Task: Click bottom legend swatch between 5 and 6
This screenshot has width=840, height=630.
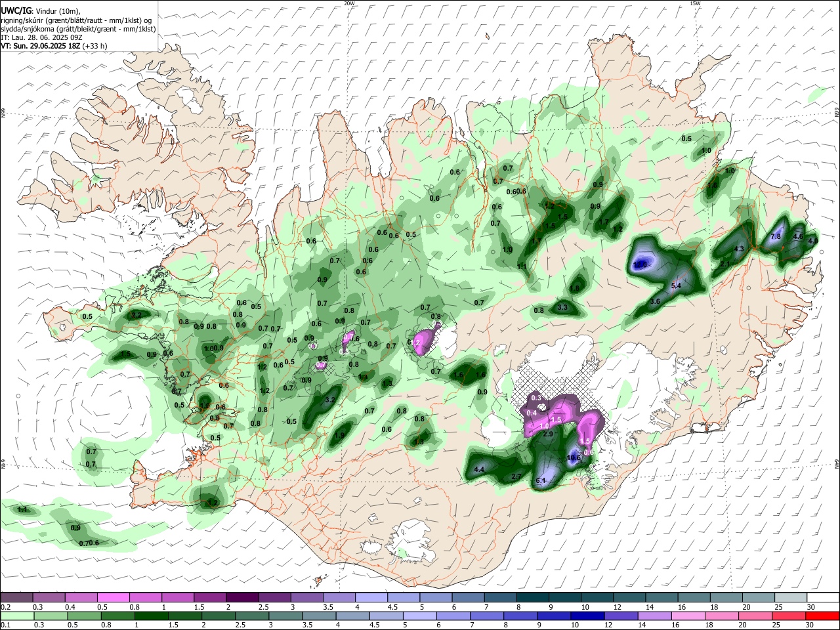Action: click(x=419, y=616)
